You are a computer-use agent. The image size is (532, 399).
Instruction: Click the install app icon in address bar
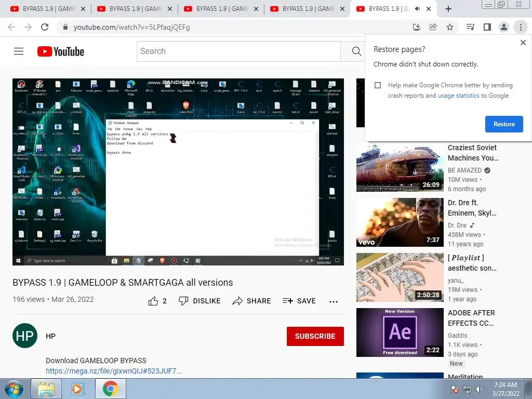(x=417, y=27)
